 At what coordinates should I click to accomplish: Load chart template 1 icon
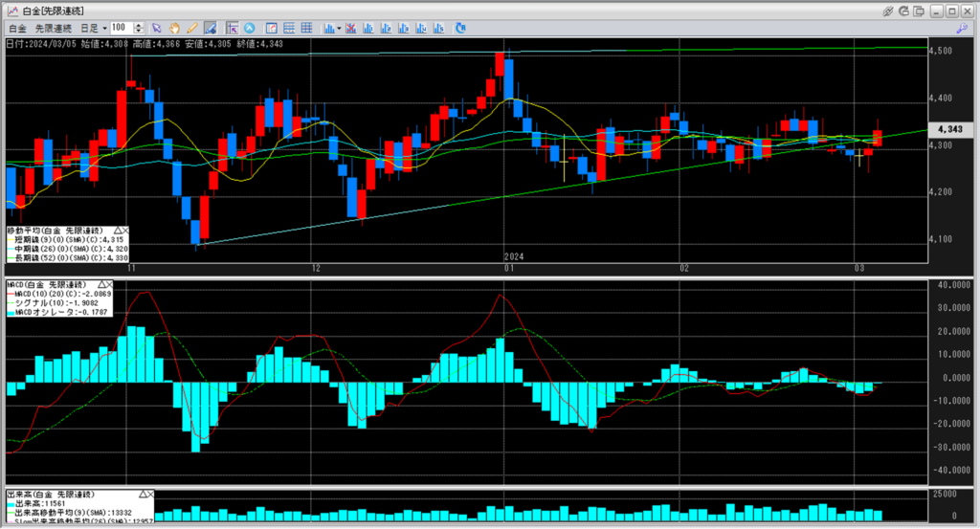[x=368, y=28]
